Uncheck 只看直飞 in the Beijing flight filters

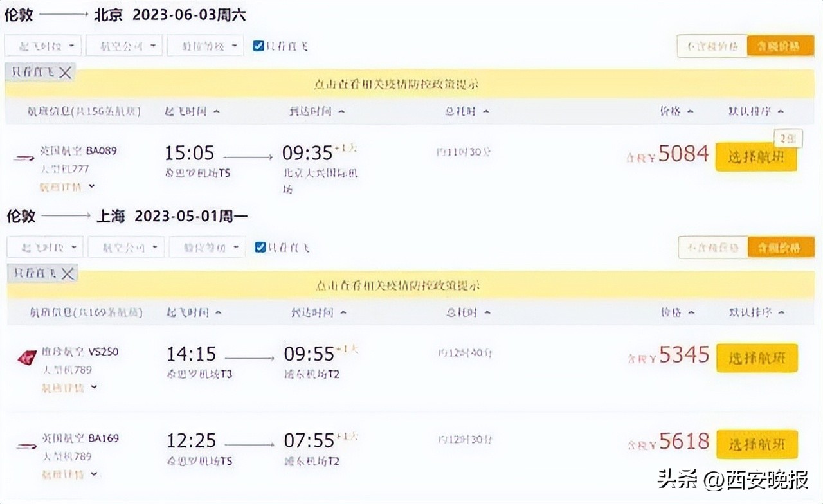258,45
